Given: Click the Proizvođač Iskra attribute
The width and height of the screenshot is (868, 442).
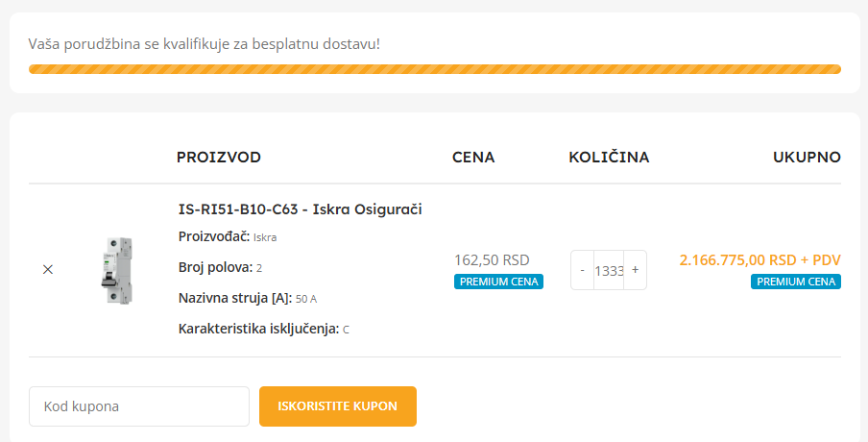Looking at the screenshot, I should [x=228, y=237].
